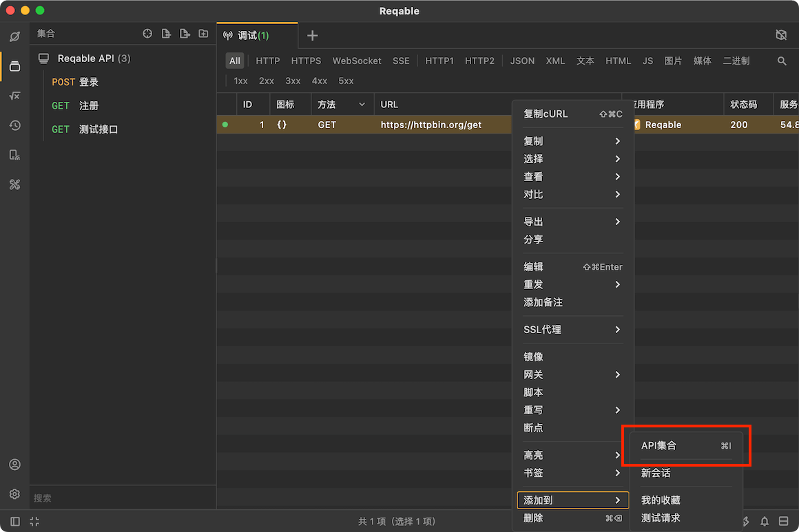
Task: Toggle the All protocol filter
Action: (234, 61)
